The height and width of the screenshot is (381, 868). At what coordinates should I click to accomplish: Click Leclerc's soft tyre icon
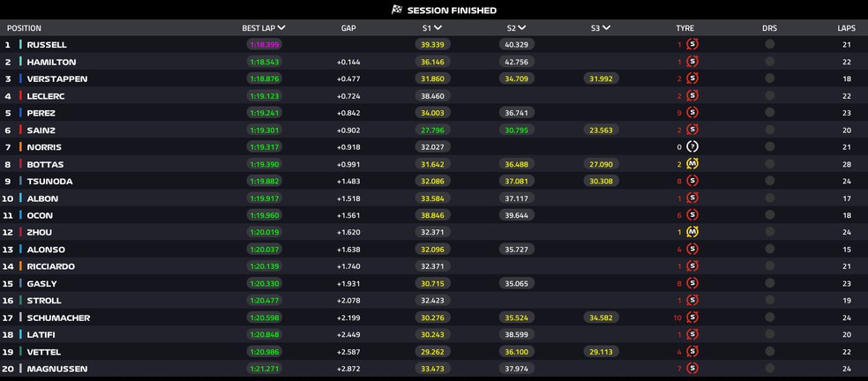[692, 96]
